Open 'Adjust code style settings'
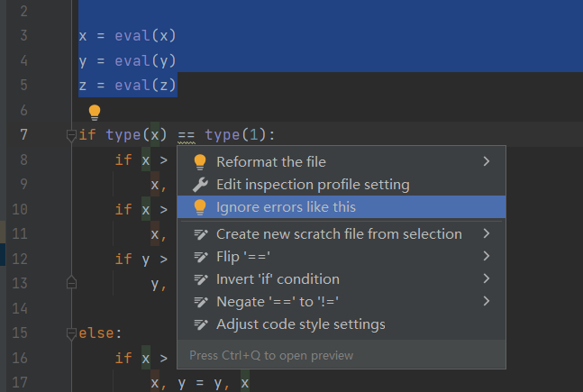The width and height of the screenshot is (583, 392). (342, 324)
